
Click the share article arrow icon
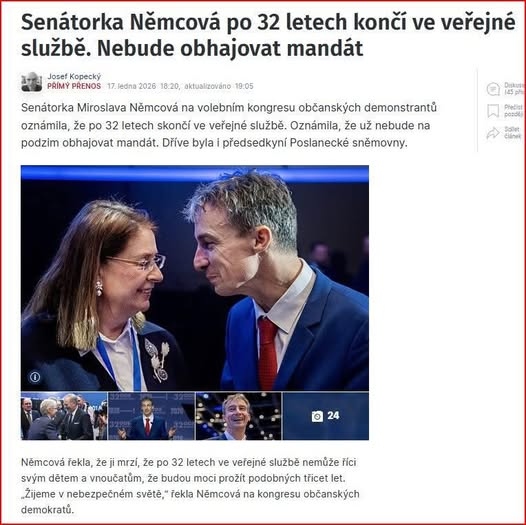click(x=493, y=133)
